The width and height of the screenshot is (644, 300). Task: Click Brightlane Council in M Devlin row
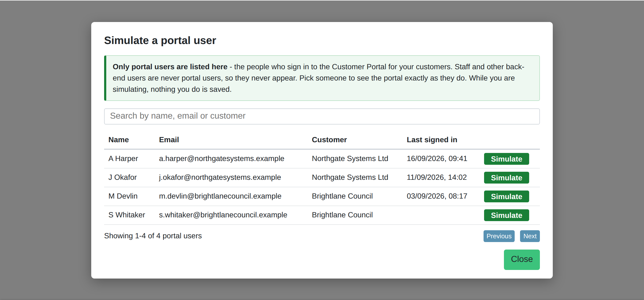[342, 196]
